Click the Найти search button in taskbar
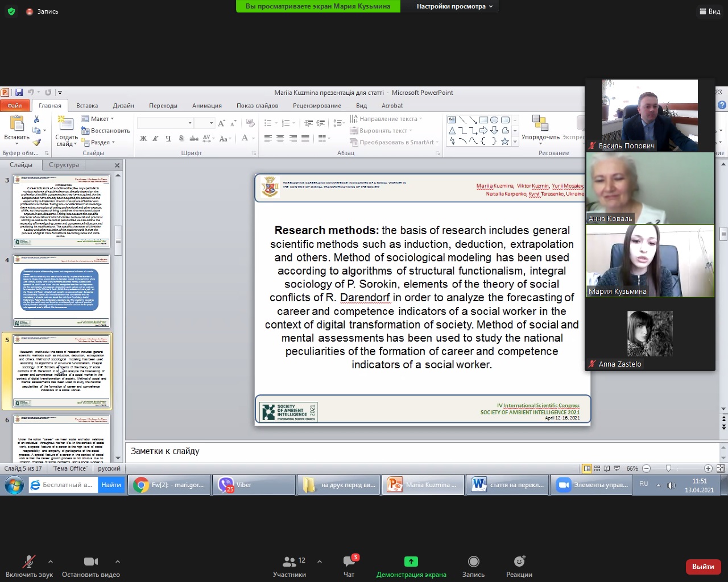This screenshot has width=728, height=582. (x=111, y=485)
